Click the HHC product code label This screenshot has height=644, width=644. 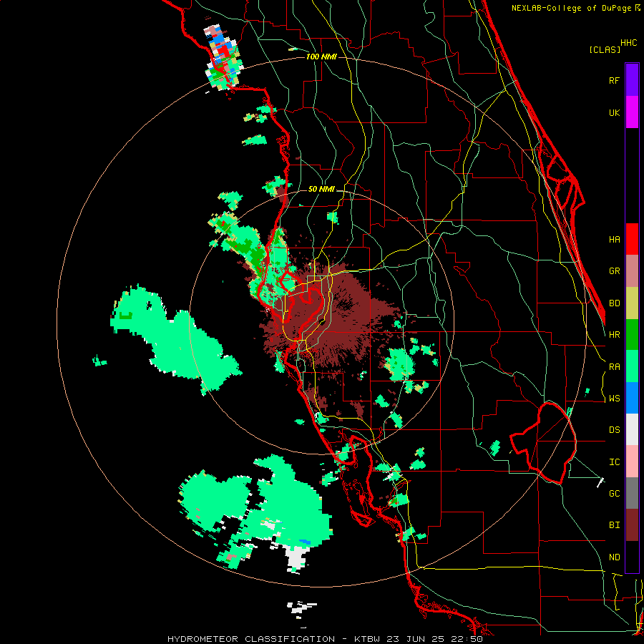click(x=629, y=43)
